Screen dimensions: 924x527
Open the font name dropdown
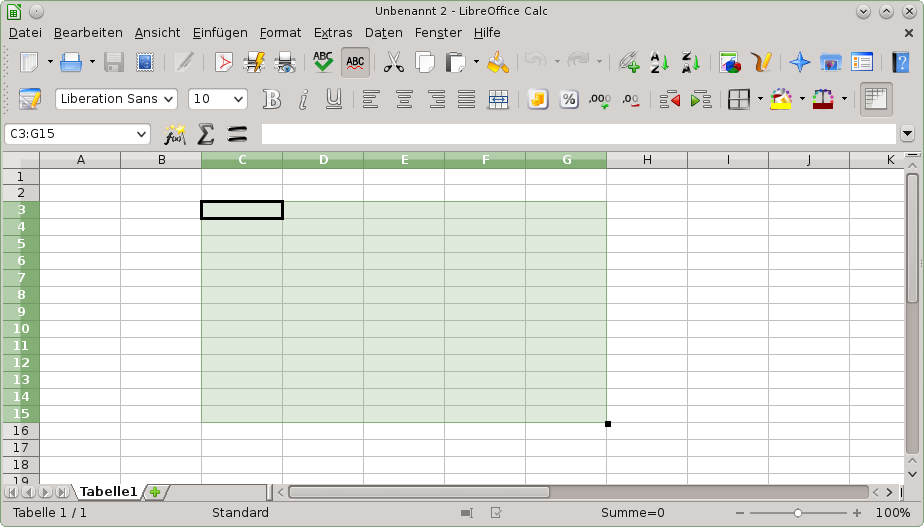(x=167, y=99)
